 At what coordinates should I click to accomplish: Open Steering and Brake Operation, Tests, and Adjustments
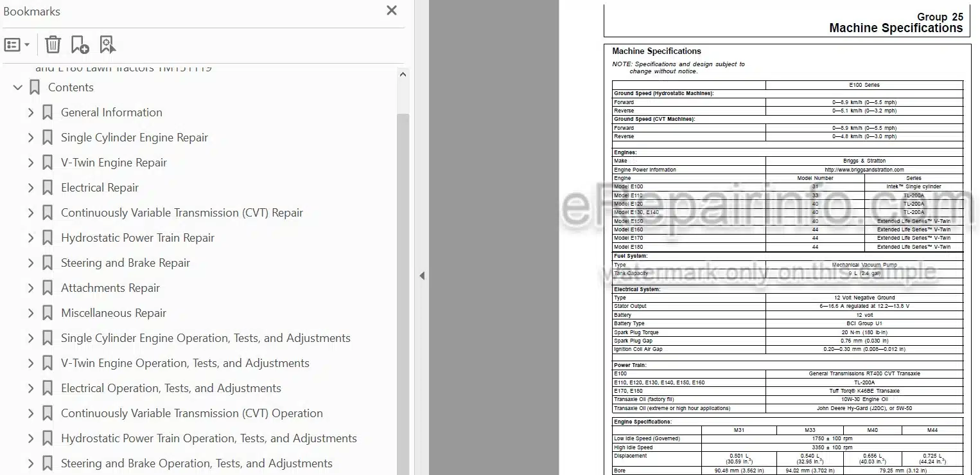197,463
